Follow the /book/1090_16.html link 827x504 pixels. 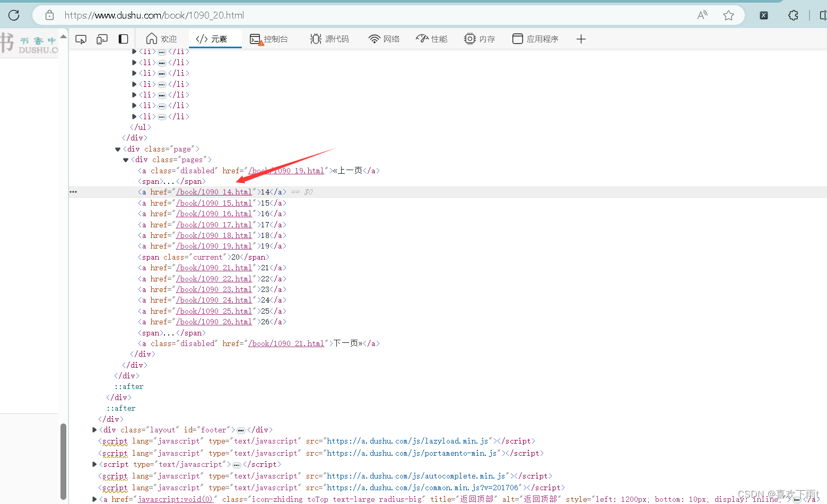tap(214, 214)
